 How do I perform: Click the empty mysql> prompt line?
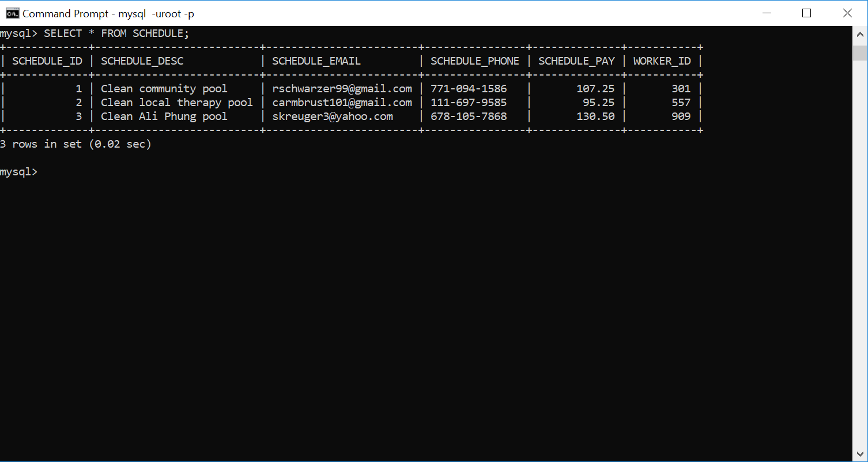(x=18, y=171)
